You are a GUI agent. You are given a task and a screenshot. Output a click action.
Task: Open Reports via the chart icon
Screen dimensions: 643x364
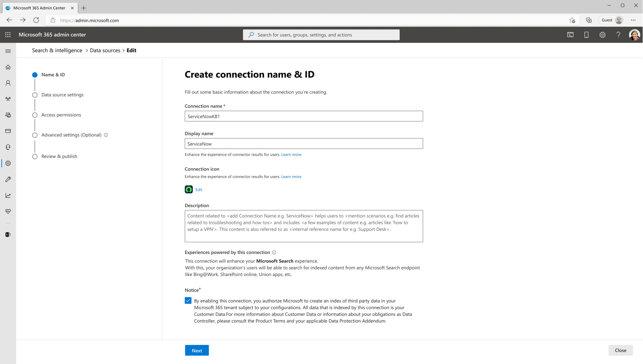[8, 195]
